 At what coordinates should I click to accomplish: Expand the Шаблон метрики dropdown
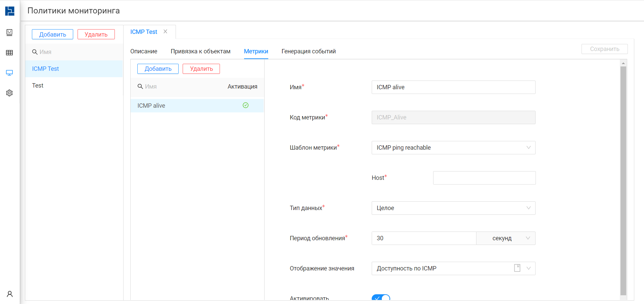tap(453, 148)
